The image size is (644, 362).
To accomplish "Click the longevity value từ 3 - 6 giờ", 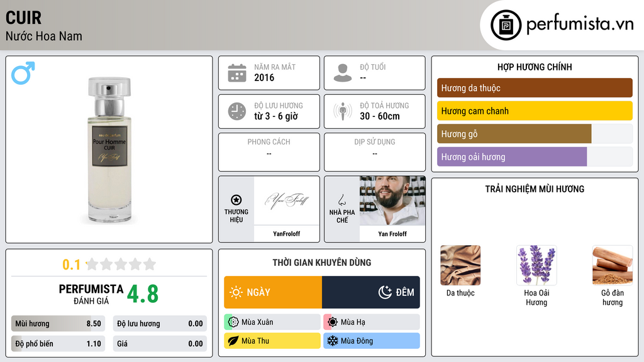I will (276, 116).
